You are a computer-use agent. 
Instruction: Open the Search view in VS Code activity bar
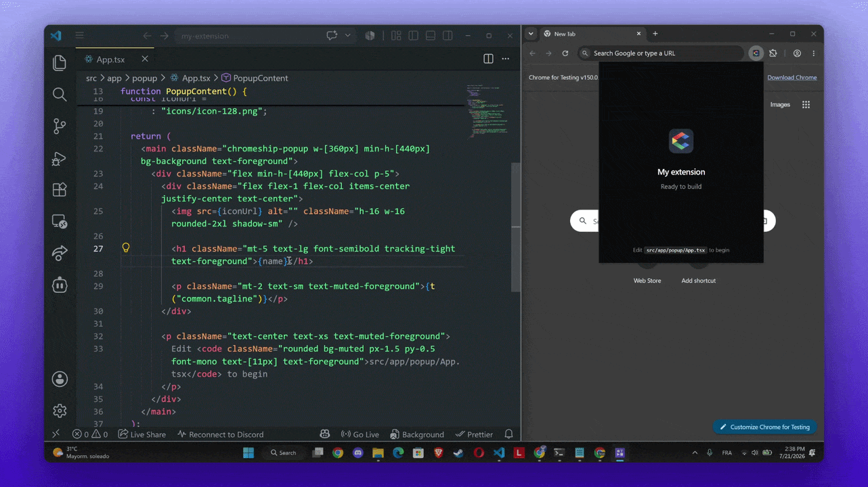tap(60, 95)
